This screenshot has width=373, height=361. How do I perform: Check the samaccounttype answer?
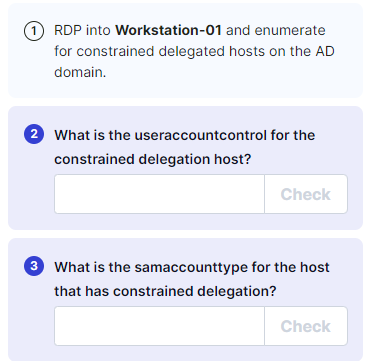[x=306, y=326]
